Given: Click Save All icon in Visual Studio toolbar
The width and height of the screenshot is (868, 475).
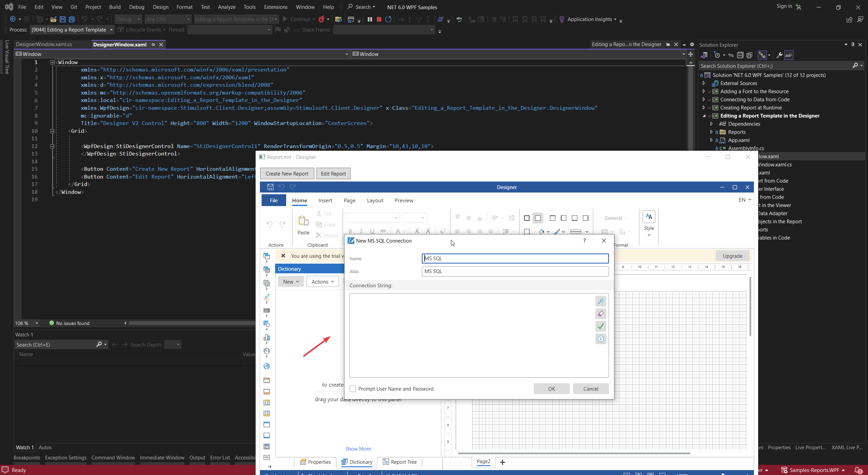Looking at the screenshot, I should (72, 19).
